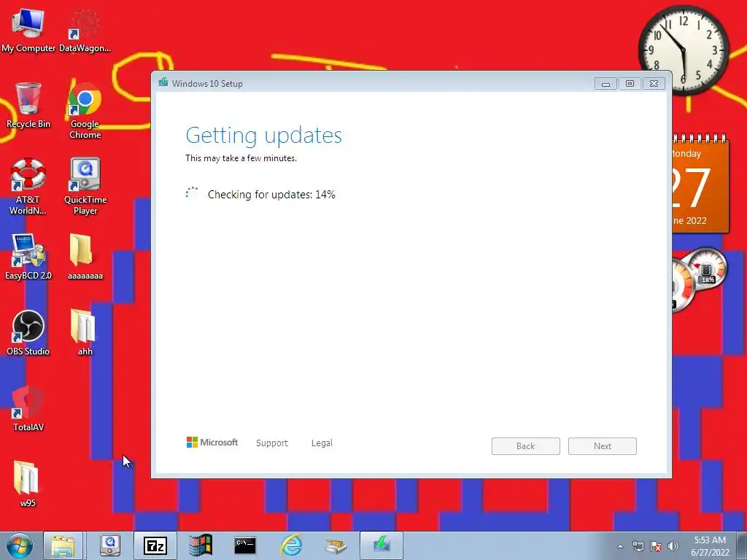The height and width of the screenshot is (560, 747).
Task: Click the analog clock gadget
Action: coord(684,50)
